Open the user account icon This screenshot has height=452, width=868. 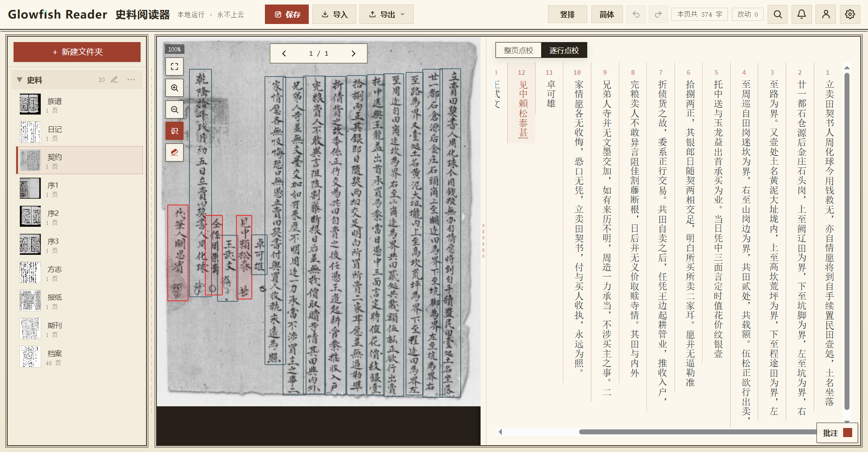click(826, 14)
